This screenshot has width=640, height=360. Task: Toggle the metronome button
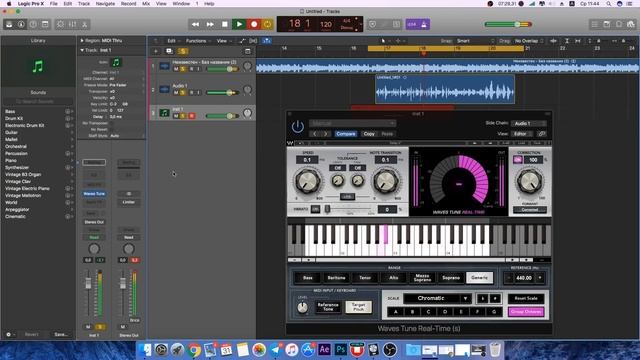[424, 24]
